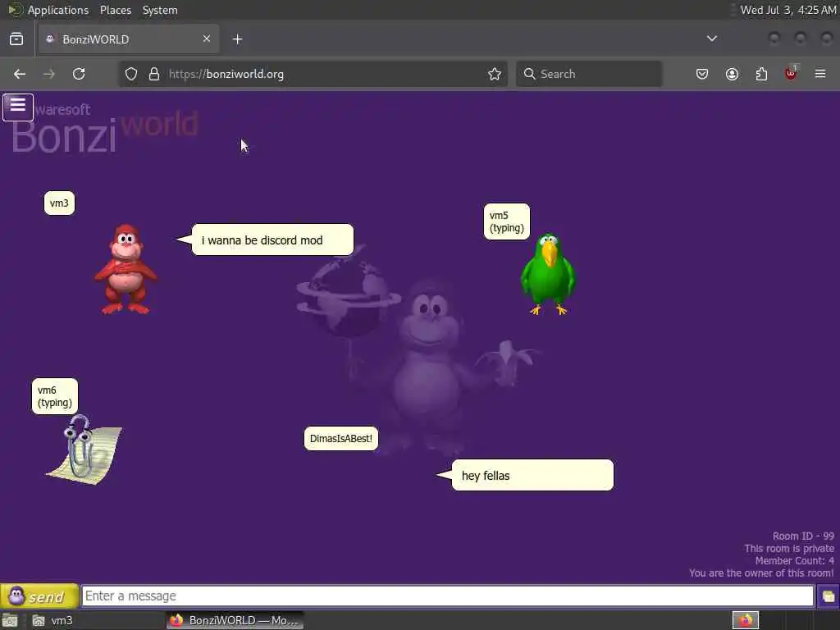Click the Member Count: 4 text
The width and height of the screenshot is (840, 630).
tap(794, 560)
